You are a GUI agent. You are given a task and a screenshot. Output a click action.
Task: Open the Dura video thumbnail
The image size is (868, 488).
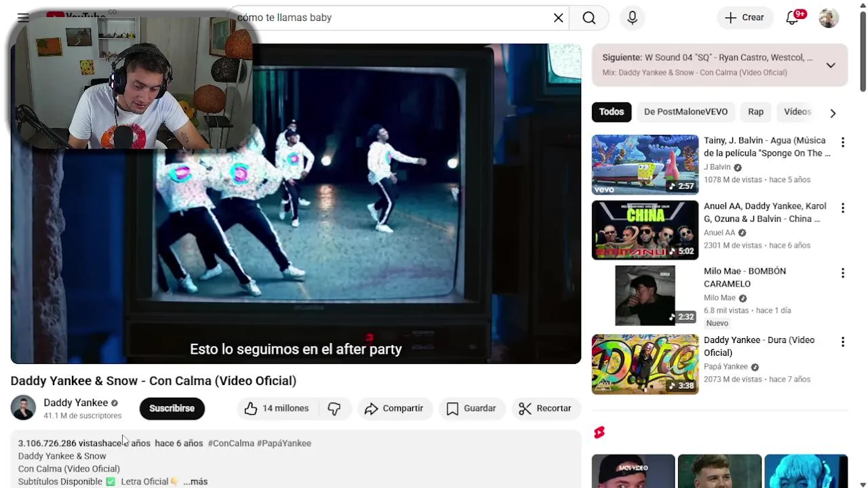(645, 364)
